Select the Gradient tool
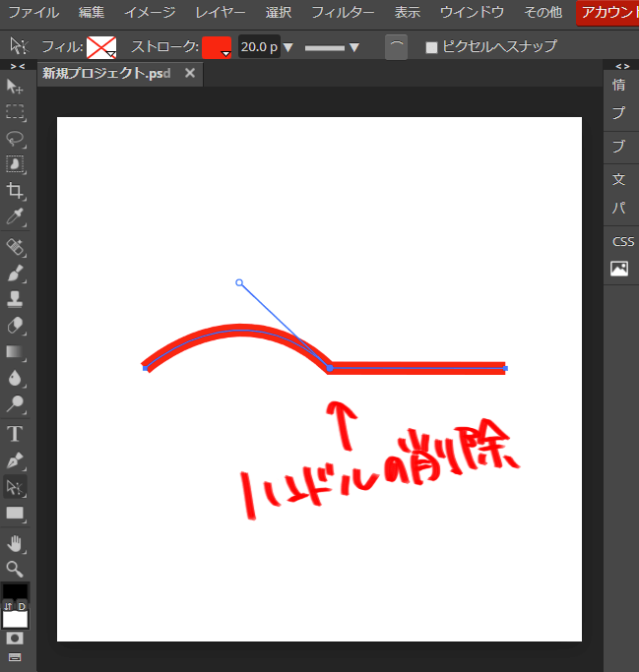Image resolution: width=639 pixels, height=672 pixels. click(x=15, y=352)
